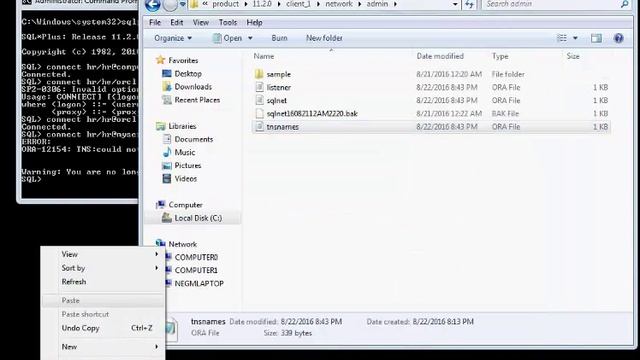The height and width of the screenshot is (360, 640).
Task: Open New submenu in context menu
Action: tap(103, 347)
